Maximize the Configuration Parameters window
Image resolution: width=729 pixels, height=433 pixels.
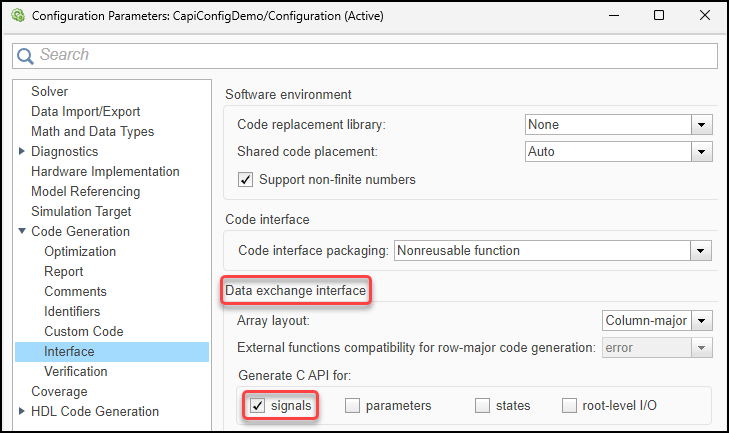click(659, 16)
